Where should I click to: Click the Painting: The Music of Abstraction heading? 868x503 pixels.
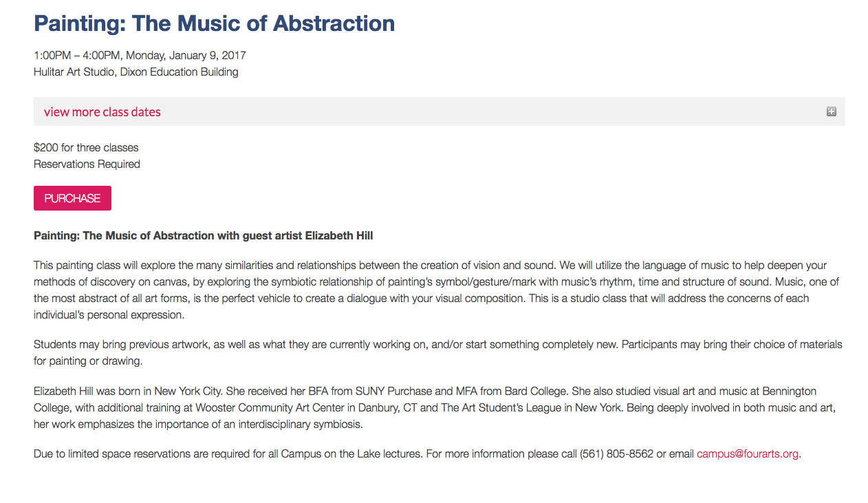[x=215, y=23]
